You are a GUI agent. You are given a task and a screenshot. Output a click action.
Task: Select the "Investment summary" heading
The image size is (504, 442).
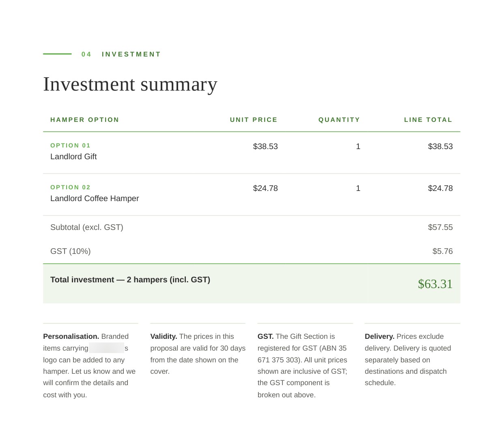click(130, 84)
